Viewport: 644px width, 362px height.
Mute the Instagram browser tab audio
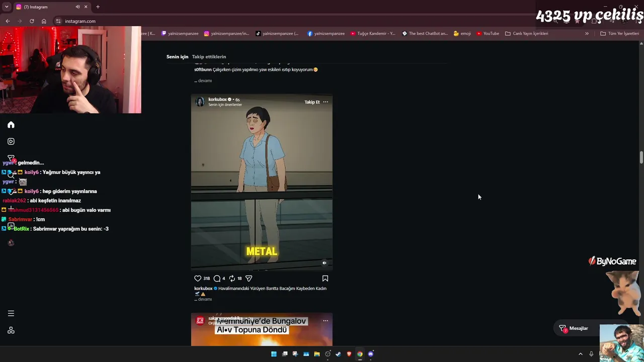pyautogui.click(x=77, y=7)
